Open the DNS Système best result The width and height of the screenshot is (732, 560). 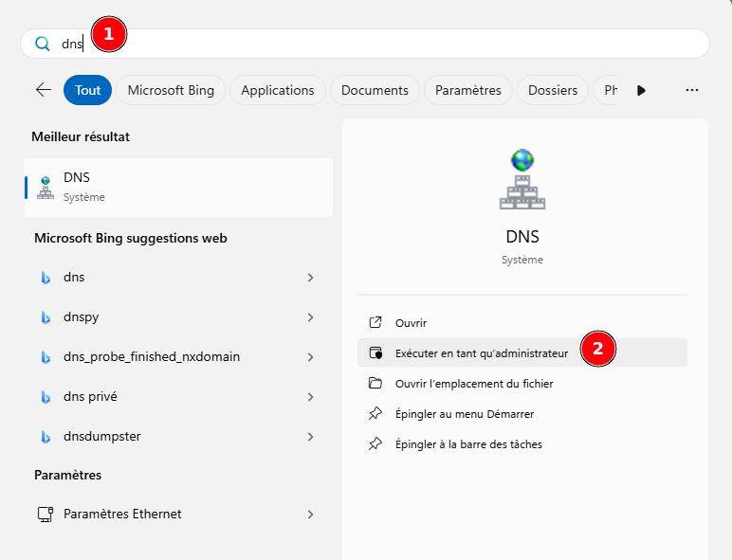click(x=179, y=188)
